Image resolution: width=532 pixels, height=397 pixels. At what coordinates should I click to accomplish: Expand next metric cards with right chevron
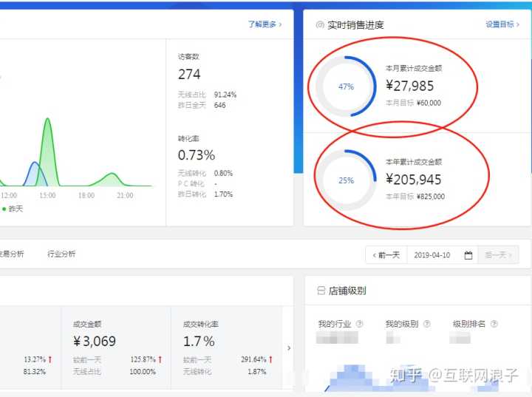[x=289, y=347]
